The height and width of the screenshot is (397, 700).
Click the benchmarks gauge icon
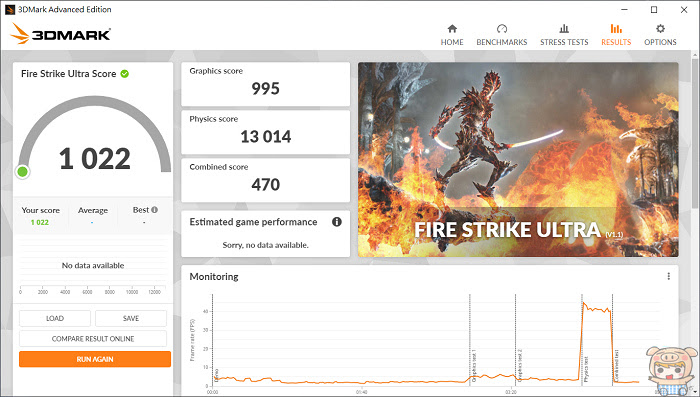click(x=502, y=29)
